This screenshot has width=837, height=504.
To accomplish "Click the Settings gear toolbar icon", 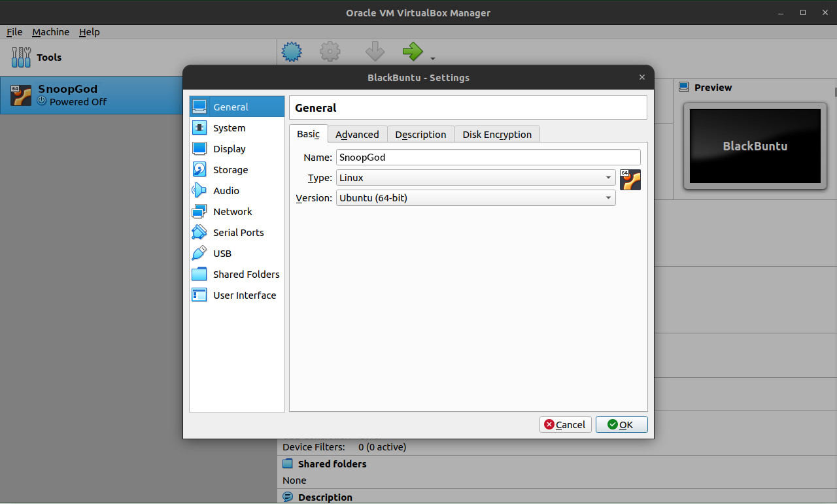I will click(x=330, y=52).
